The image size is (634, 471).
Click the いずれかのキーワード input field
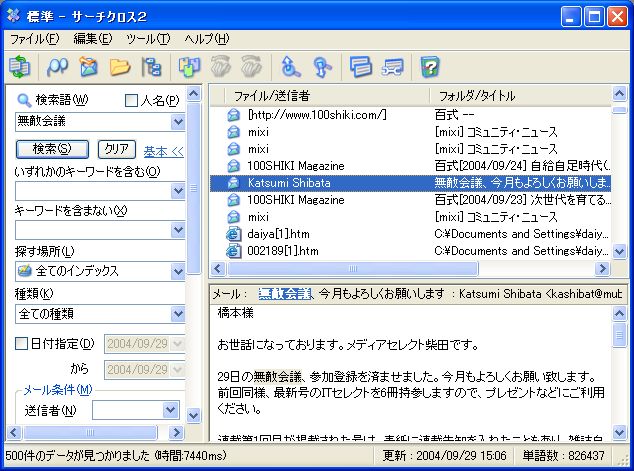click(x=93, y=190)
